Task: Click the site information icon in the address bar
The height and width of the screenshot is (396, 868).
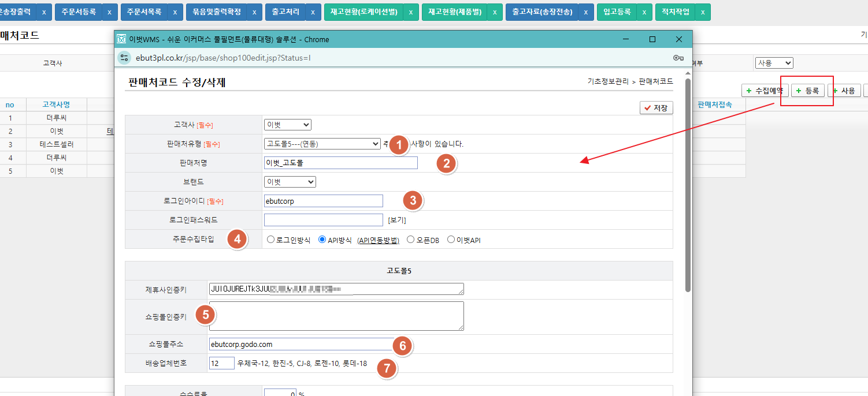Action: [124, 58]
